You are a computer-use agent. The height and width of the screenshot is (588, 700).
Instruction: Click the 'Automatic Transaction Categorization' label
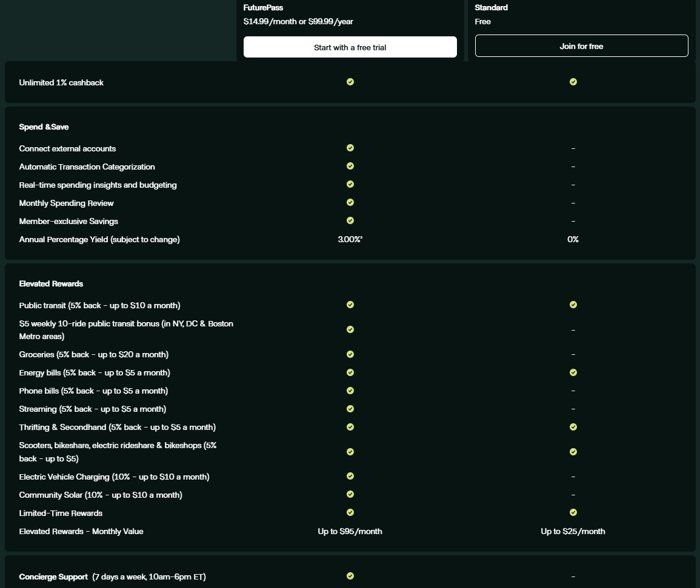tap(87, 167)
